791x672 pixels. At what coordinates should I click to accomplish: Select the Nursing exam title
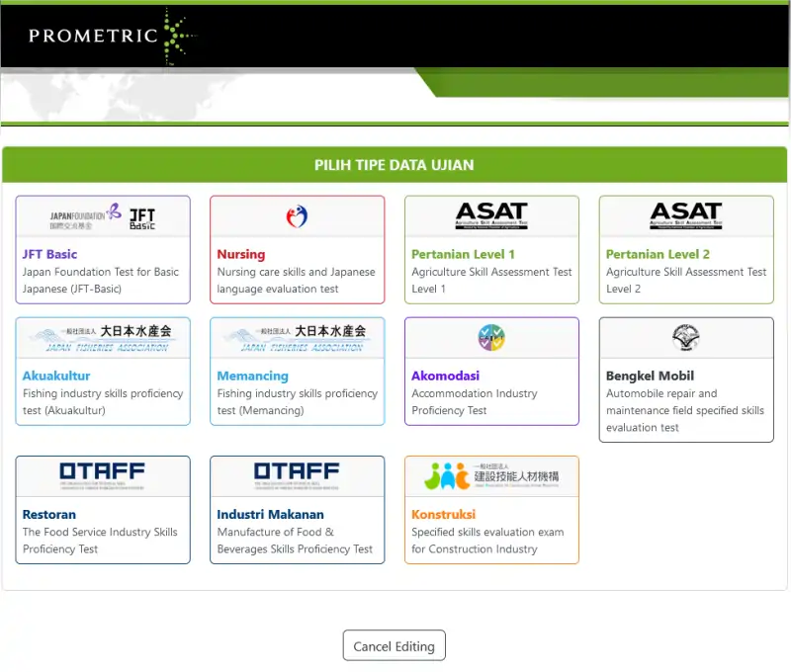241,254
